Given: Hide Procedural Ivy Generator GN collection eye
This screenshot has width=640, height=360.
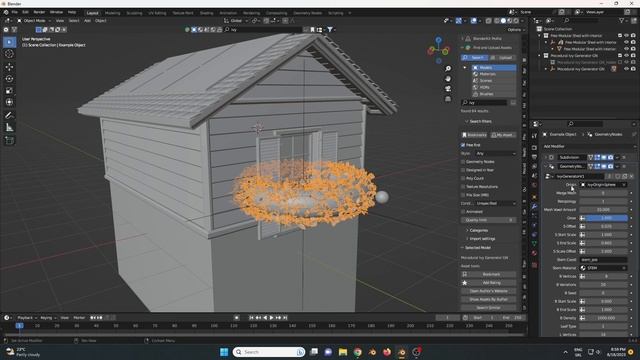Looking at the screenshot, I should [627, 56].
